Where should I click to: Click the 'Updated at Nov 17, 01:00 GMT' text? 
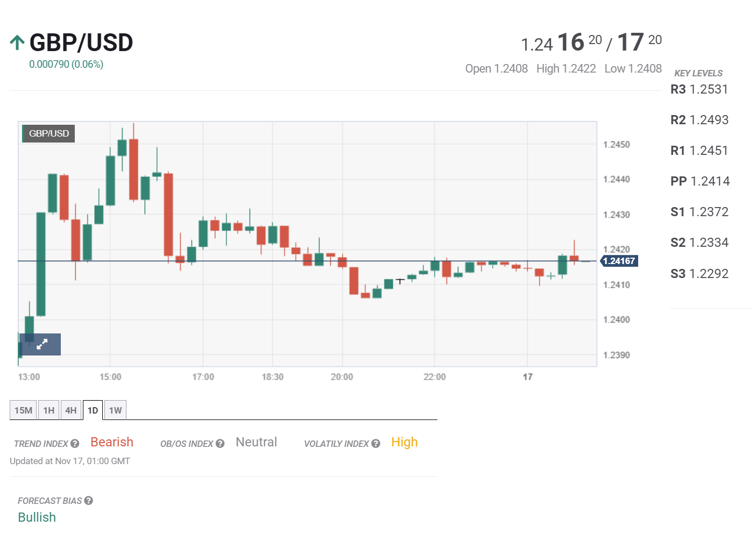pyautogui.click(x=70, y=461)
